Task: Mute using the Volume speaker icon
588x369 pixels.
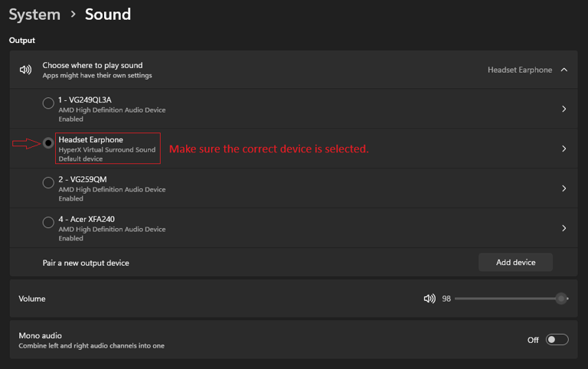Action: point(430,299)
